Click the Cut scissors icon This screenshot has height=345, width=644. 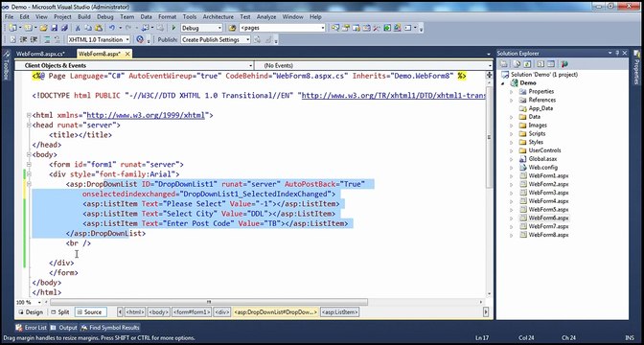coord(78,28)
